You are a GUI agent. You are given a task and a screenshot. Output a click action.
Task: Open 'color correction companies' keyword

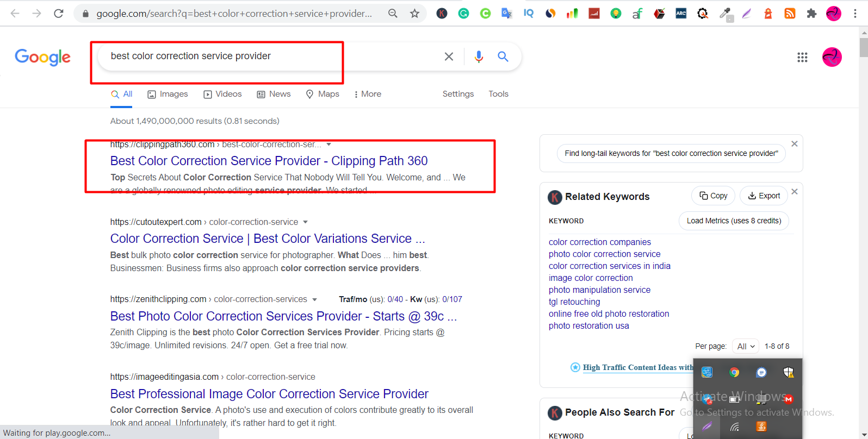[x=599, y=242]
